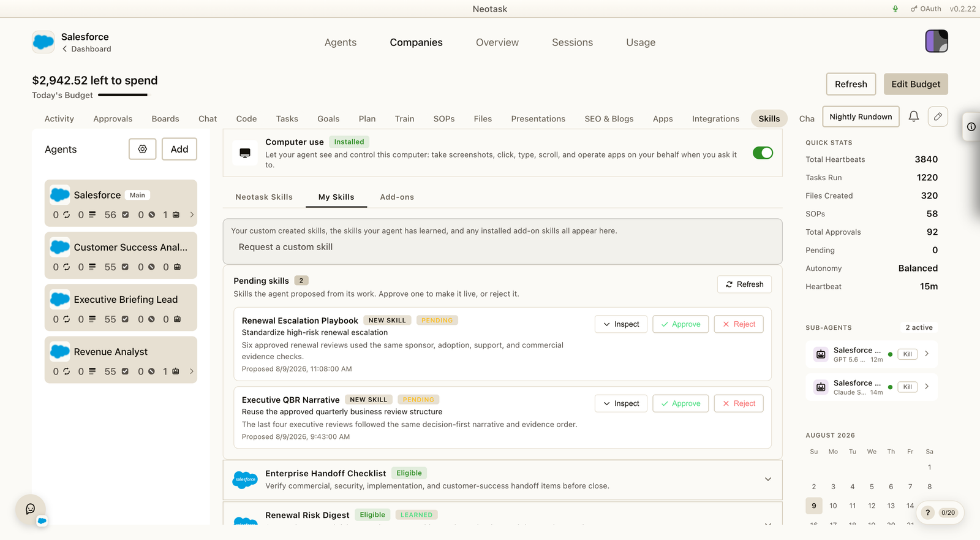
Task: Expand the Salesforce Main agent card chevron
Action: pos(192,215)
